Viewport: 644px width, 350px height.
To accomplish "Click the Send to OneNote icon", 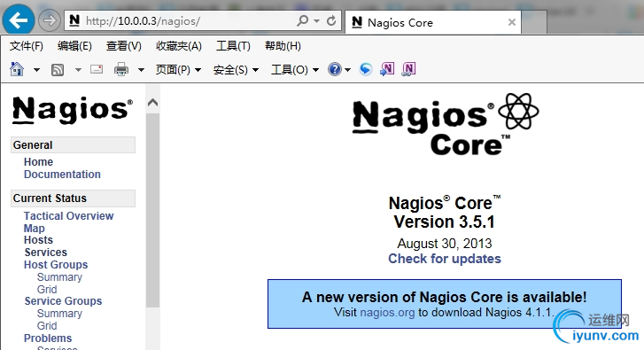I will pyautogui.click(x=387, y=69).
